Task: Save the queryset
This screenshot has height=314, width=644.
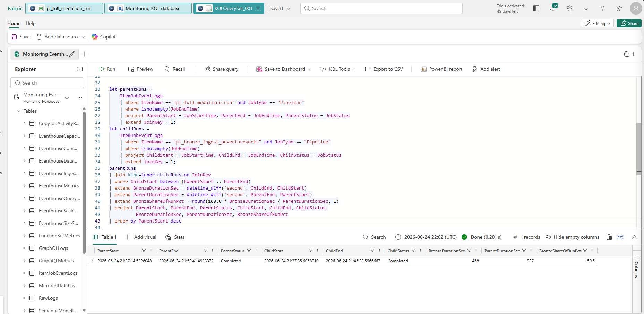Action: coord(20,37)
